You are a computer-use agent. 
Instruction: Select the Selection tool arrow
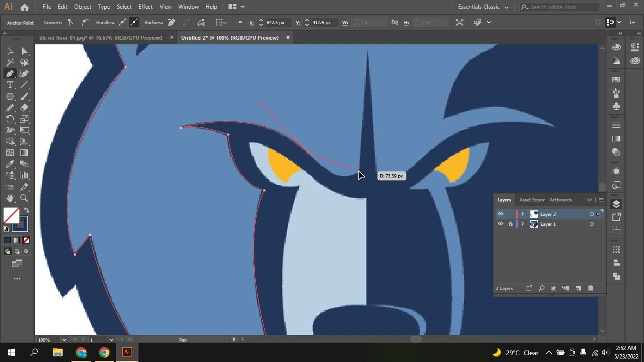[10, 51]
